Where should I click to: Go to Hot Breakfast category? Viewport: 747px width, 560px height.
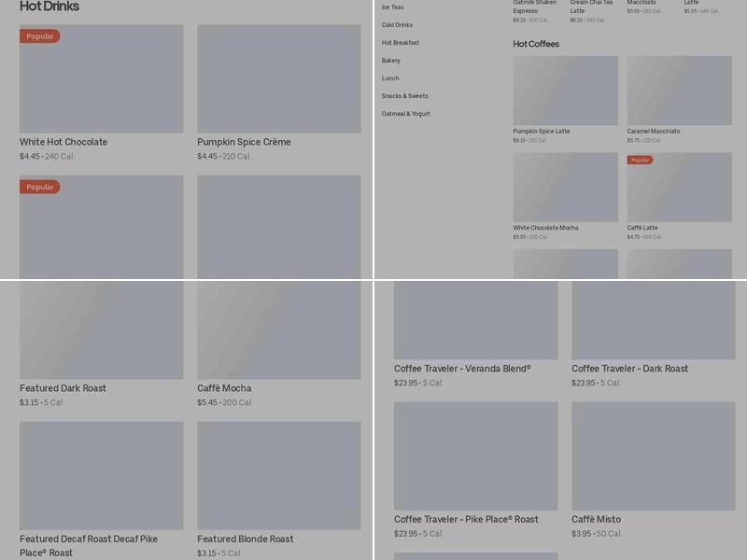[400, 43]
